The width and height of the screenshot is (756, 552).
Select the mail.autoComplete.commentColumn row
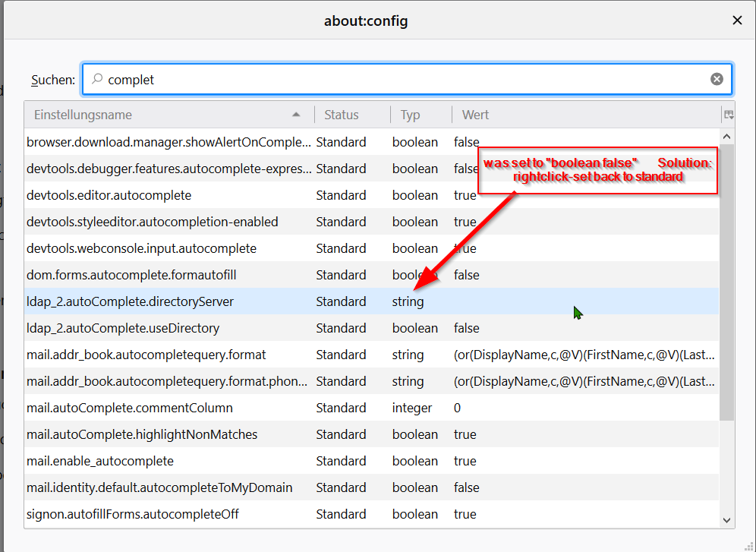click(x=130, y=408)
